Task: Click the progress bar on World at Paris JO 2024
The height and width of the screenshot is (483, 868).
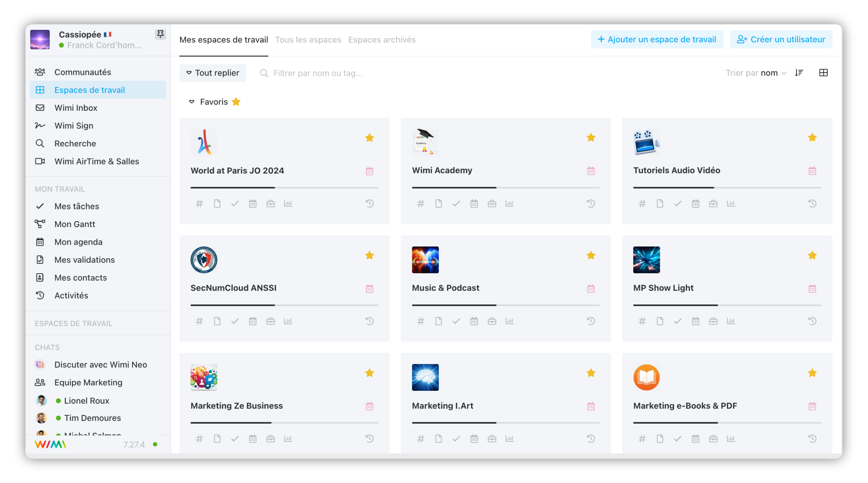Action: click(x=284, y=187)
